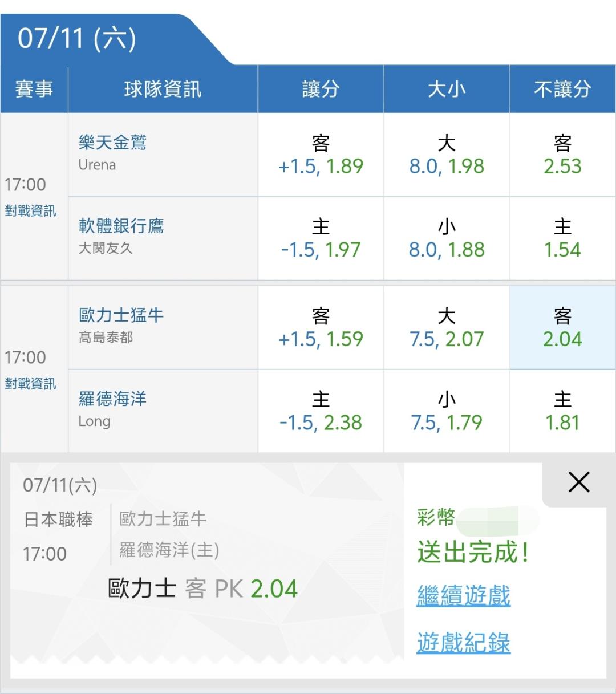616x694 pixels.
Task: Choose 軟體銀行鷹 moneyline 1.54
Action: [562, 238]
